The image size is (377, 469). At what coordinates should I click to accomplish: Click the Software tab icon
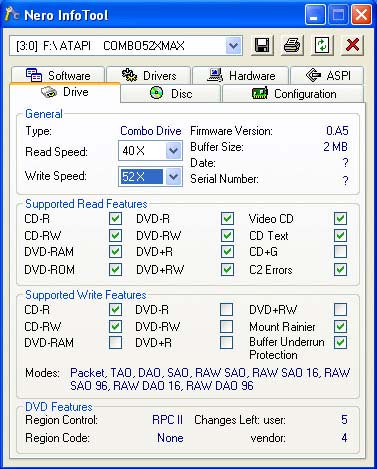click(34, 75)
